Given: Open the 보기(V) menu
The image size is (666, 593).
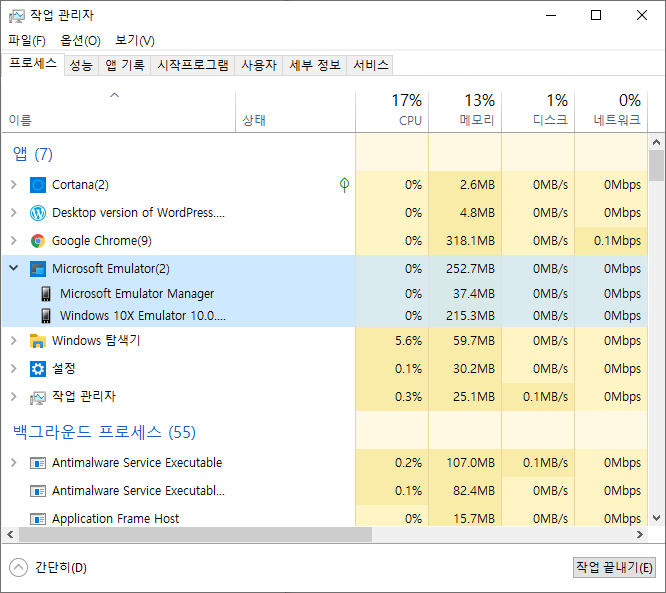Looking at the screenshot, I should click(x=135, y=40).
